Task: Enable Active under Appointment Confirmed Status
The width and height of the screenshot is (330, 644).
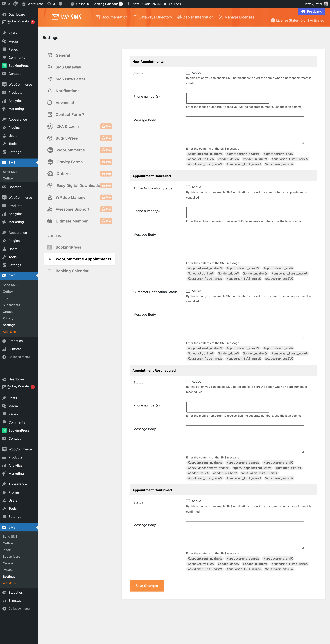Action: coord(188,501)
